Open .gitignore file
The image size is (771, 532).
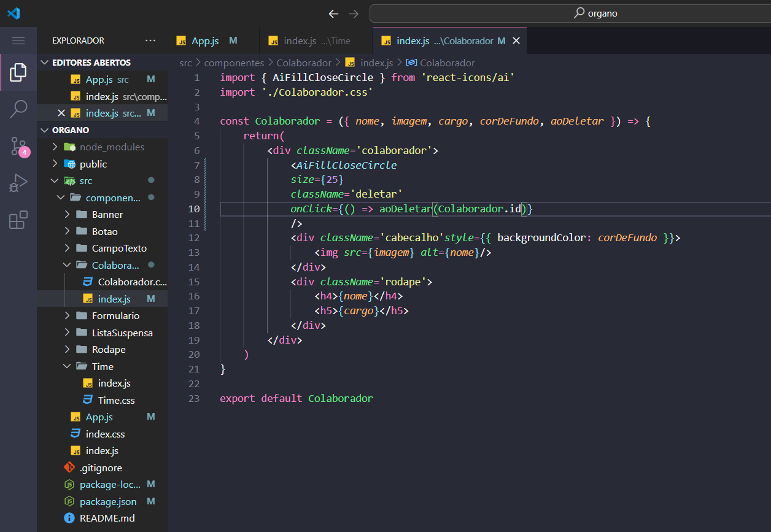(x=102, y=468)
